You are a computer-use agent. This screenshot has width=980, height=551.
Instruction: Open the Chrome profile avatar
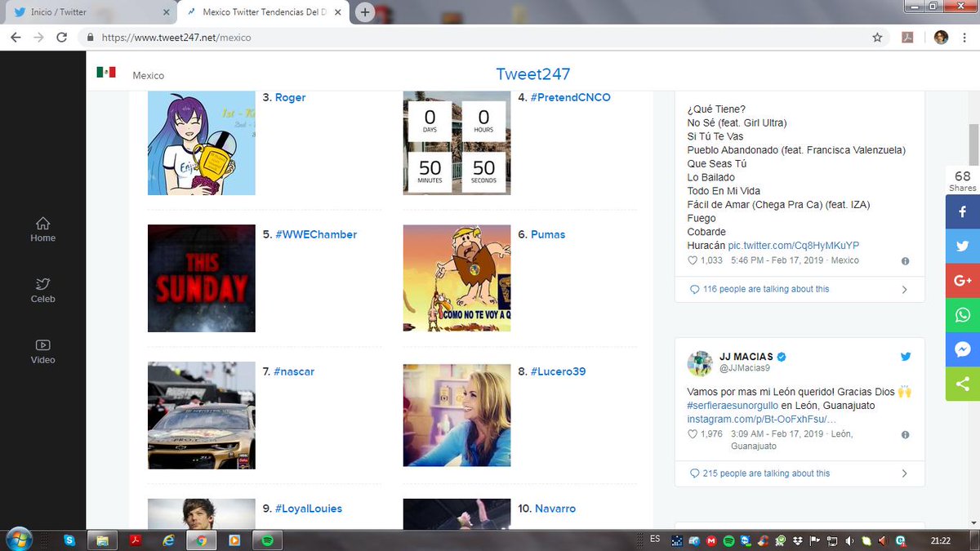pyautogui.click(x=941, y=38)
